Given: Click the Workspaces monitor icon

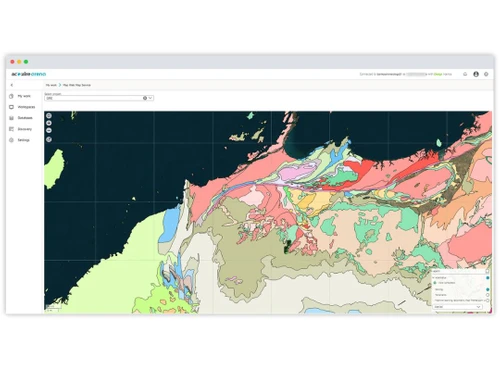Looking at the screenshot, I should (x=11, y=107).
